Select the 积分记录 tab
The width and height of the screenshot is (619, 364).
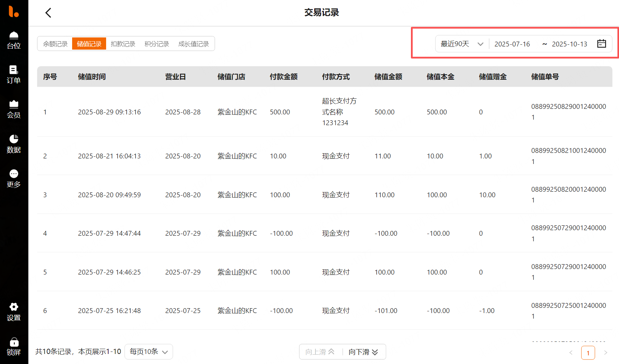156,44
